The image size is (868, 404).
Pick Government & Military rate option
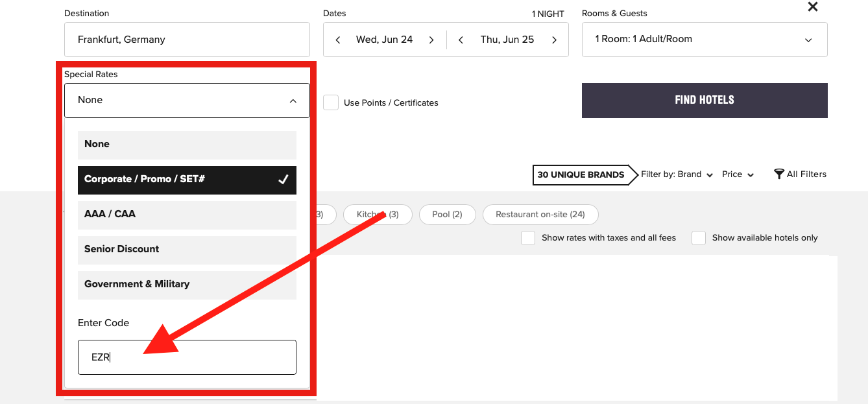click(x=187, y=285)
